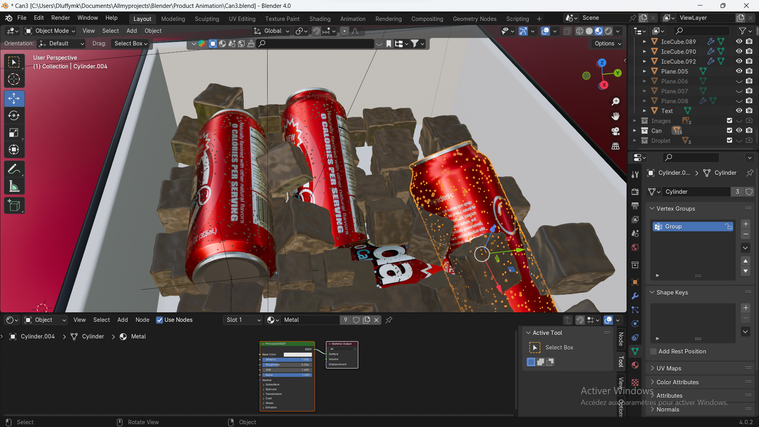Switch to the Shading workspace tab

coord(319,18)
